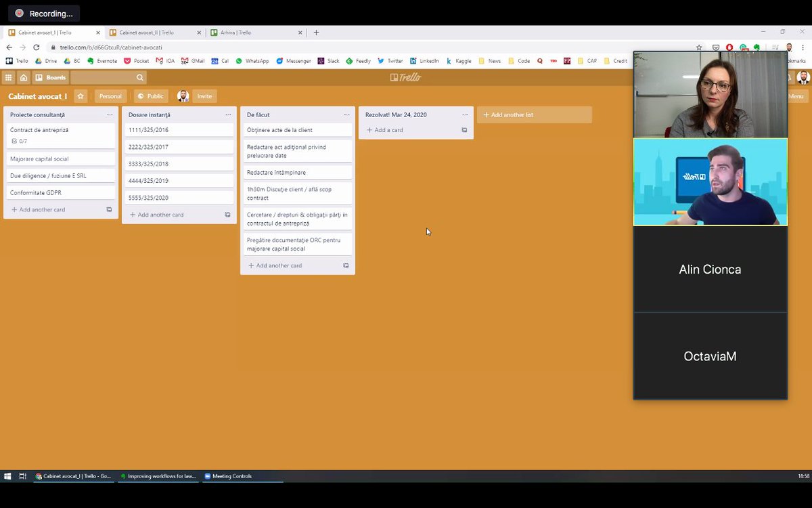Open the 5555/325/2020 card
Image resolution: width=812 pixels, height=508 pixels.
click(x=179, y=198)
